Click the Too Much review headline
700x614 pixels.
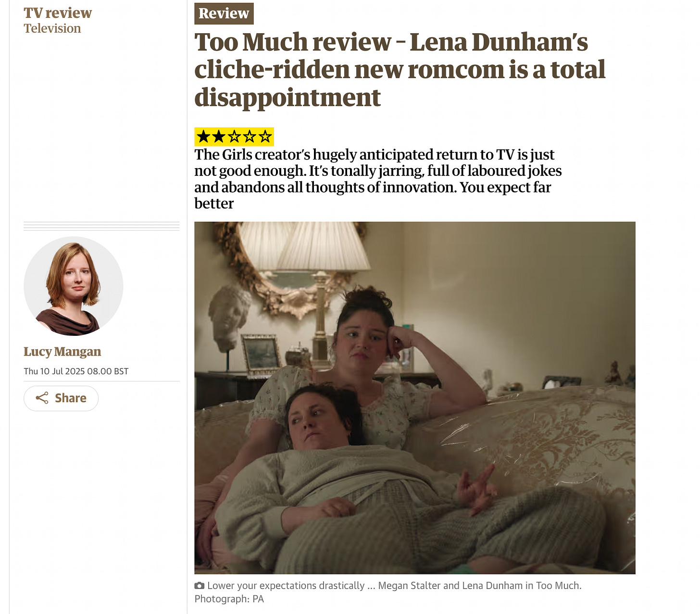(400, 70)
